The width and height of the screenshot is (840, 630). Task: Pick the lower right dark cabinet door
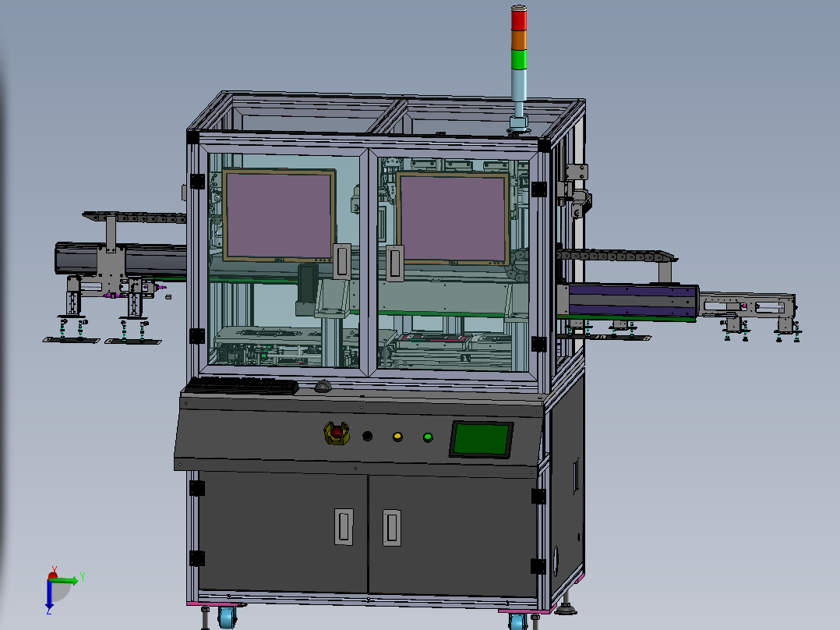(x=453, y=536)
